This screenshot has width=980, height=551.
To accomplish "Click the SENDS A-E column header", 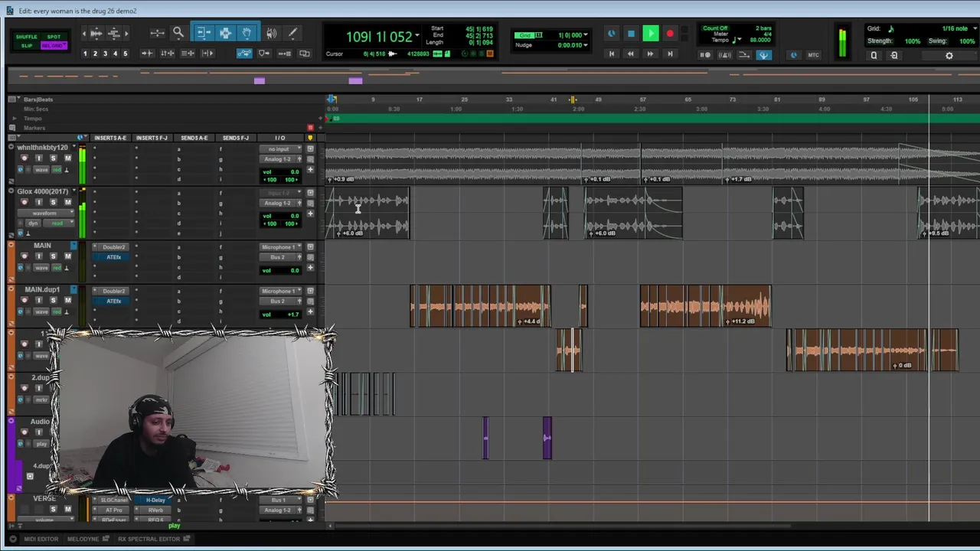I will point(194,138).
